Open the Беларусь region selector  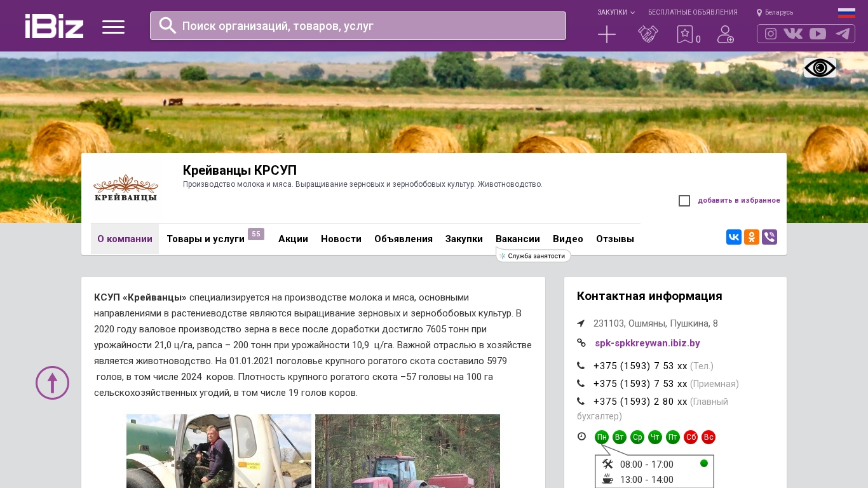click(779, 13)
